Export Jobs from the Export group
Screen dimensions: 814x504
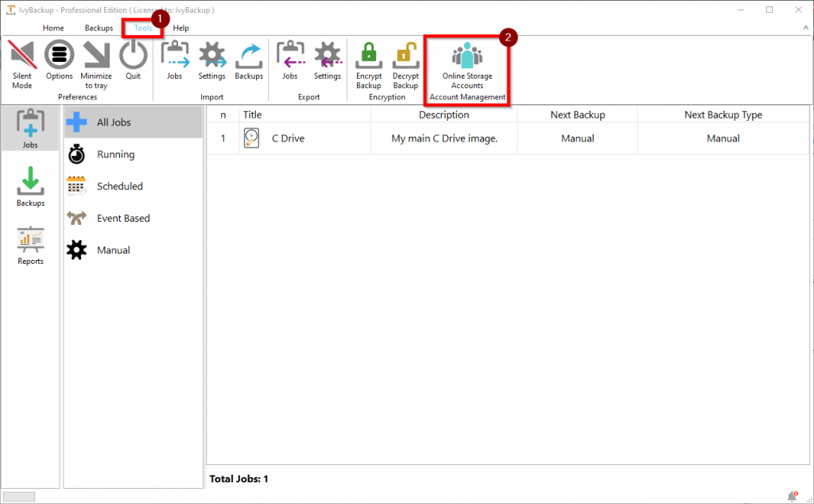[290, 64]
